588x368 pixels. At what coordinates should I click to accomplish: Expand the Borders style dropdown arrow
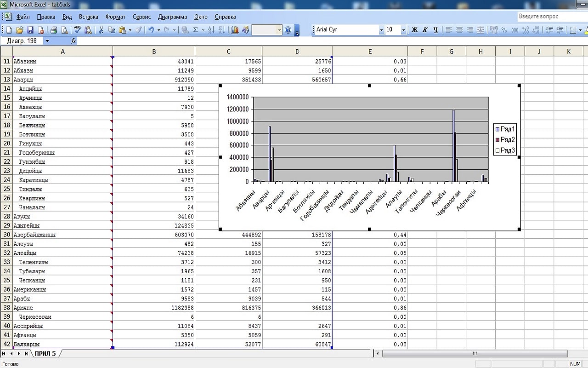point(580,30)
